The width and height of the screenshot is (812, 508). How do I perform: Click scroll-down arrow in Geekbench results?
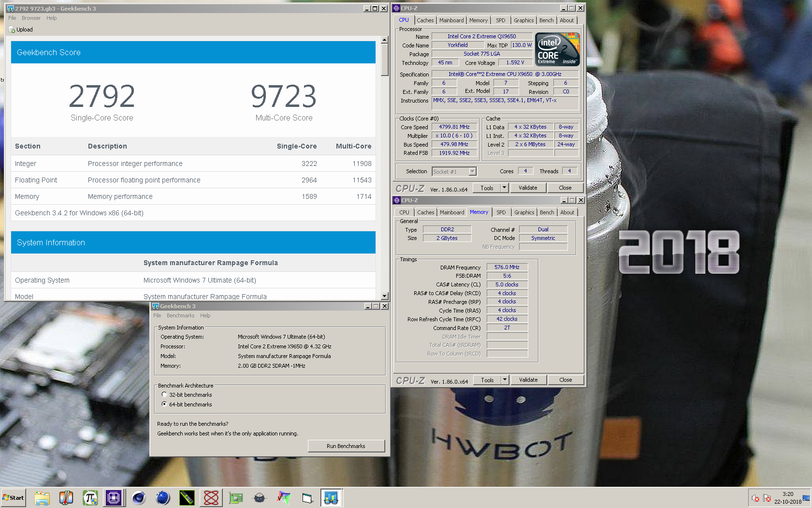pyautogui.click(x=385, y=296)
